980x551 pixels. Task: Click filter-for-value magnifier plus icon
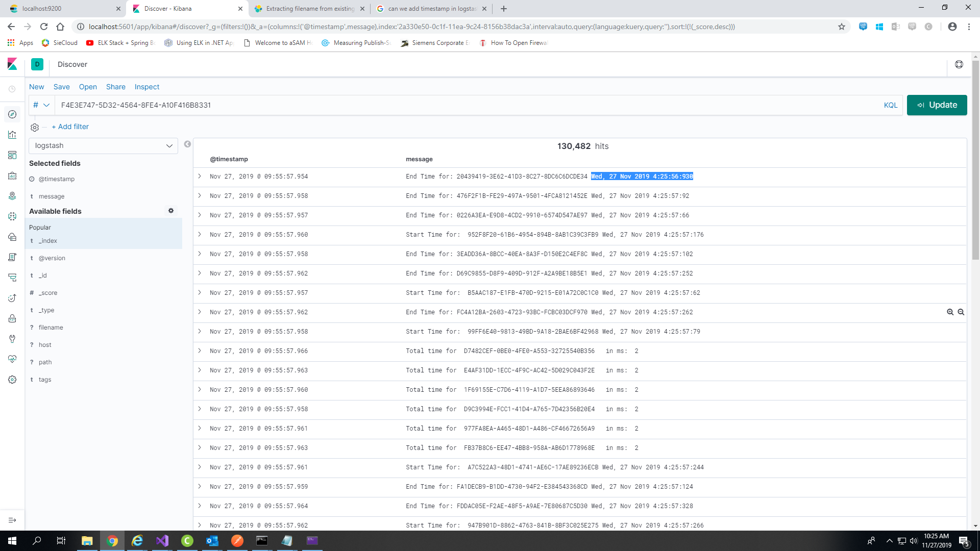point(950,312)
